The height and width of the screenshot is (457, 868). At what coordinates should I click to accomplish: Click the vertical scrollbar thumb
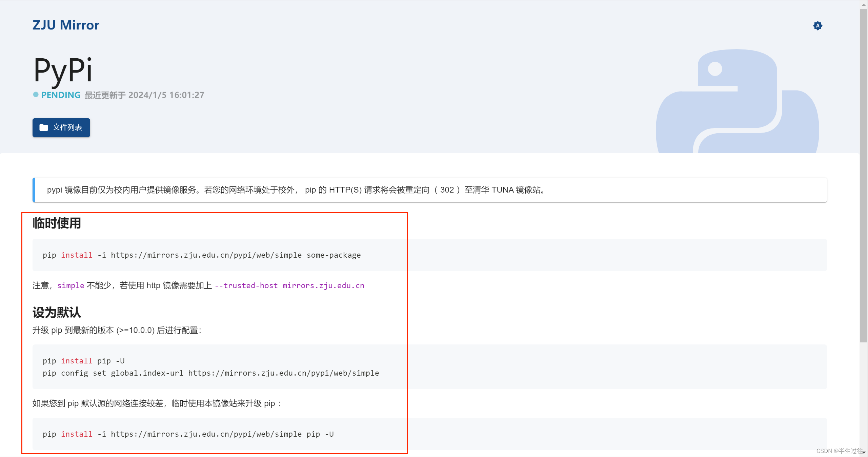point(864,175)
